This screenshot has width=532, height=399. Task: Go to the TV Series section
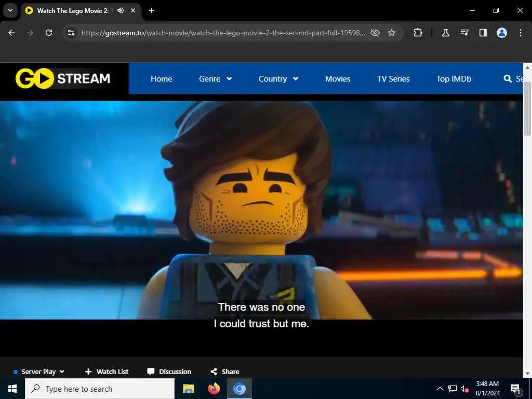tap(393, 79)
